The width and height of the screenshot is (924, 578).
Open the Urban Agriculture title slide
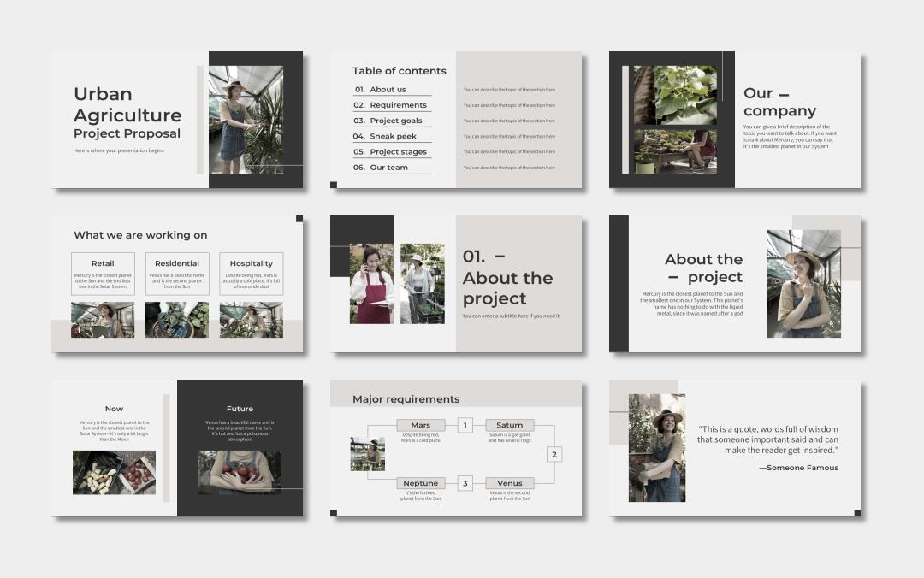tap(176, 120)
